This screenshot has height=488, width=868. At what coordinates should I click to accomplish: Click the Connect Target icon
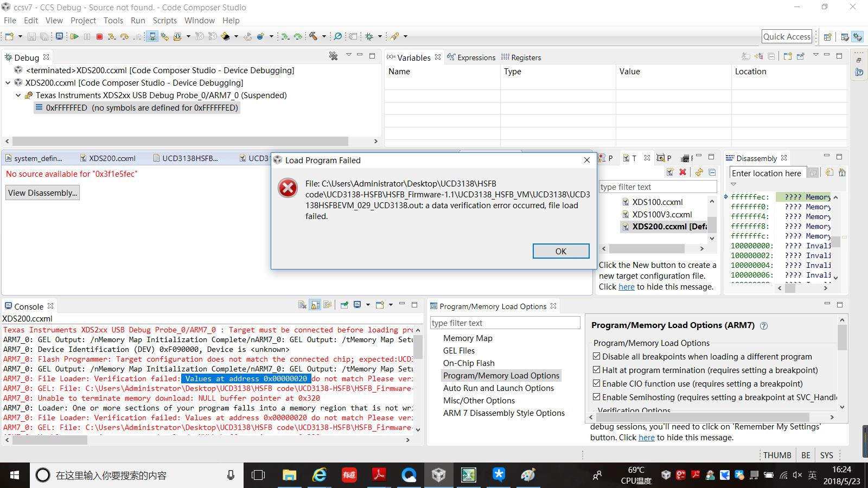[x=152, y=36]
